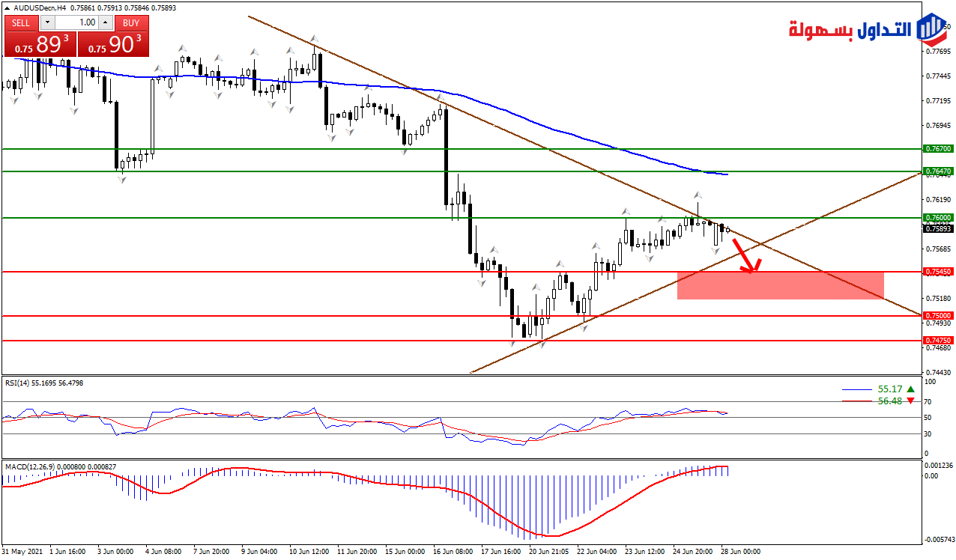Click the 23 Jun 12:00 time label

(645, 552)
